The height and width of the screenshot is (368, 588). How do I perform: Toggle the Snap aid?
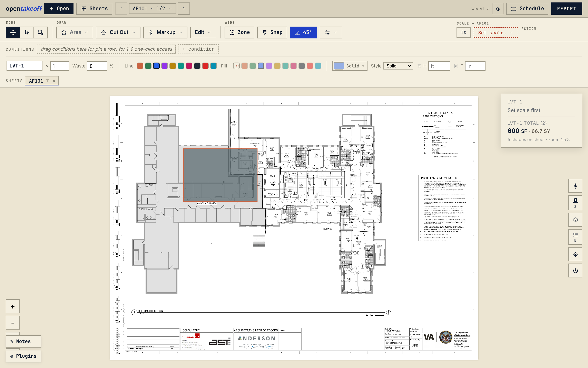[x=272, y=32]
